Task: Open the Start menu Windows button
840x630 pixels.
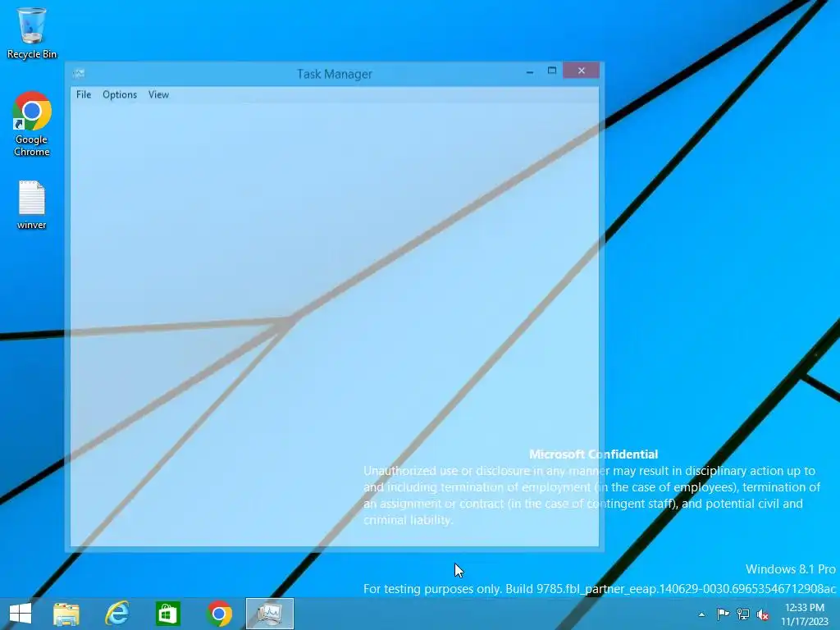Action: [21, 614]
